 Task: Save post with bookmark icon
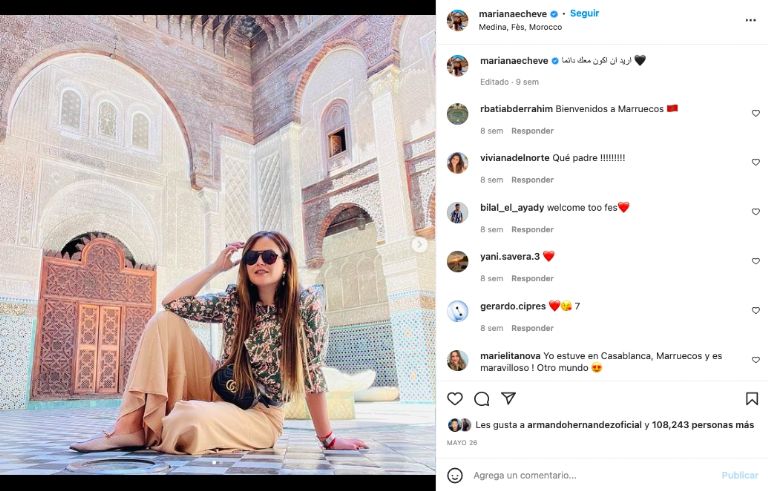coord(752,399)
